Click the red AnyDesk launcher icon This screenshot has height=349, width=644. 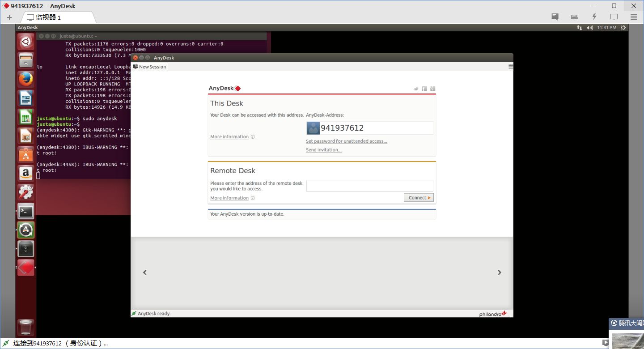click(x=26, y=268)
